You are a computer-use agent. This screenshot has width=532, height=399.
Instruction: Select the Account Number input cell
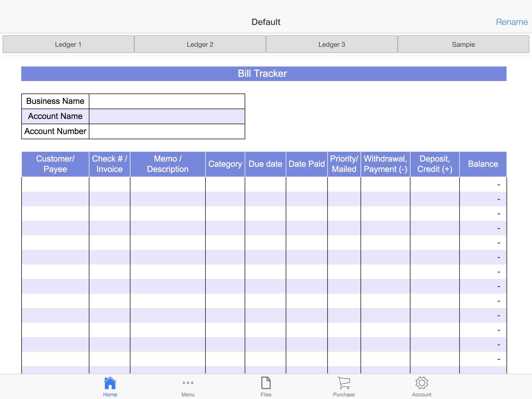coord(167,131)
